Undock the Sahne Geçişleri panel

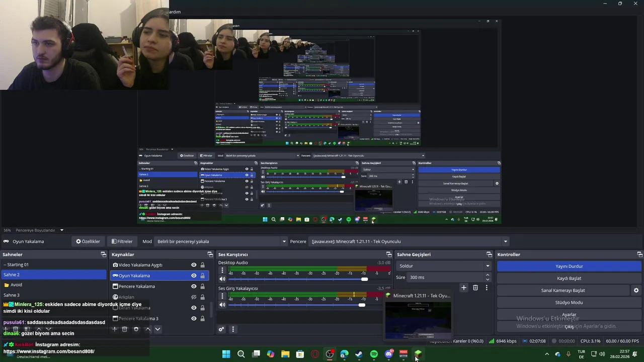(489, 254)
